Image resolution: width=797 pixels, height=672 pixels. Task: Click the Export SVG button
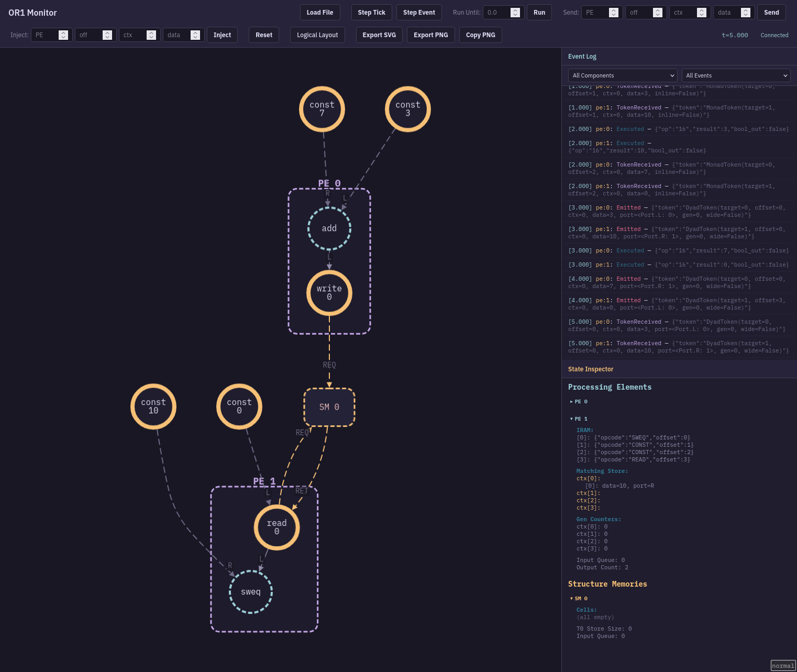pyautogui.click(x=379, y=35)
